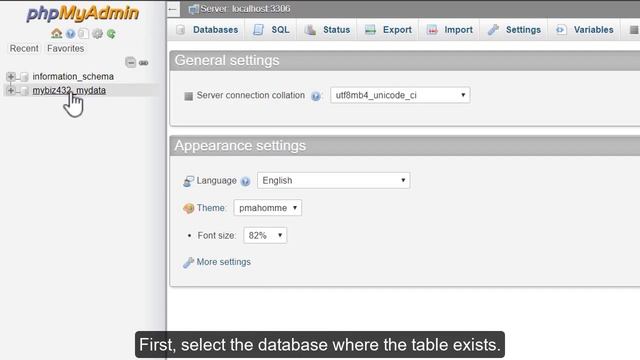Collapse all navigation tree items icon
640x360 pixels.
(130, 62)
